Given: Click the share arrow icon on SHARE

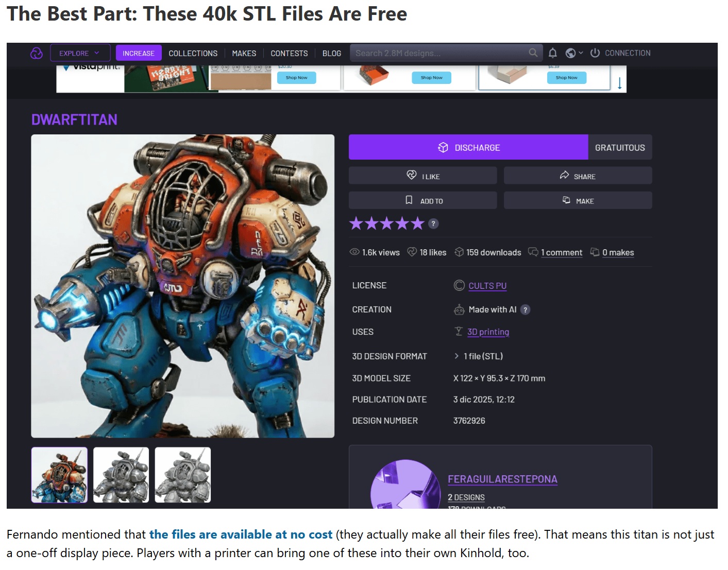Looking at the screenshot, I should coord(564,175).
